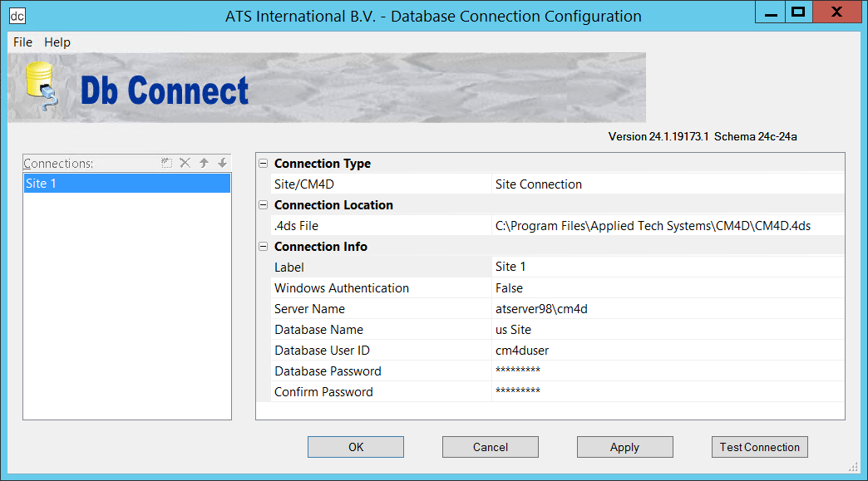868x481 pixels.
Task: Open the File menu
Action: pyautogui.click(x=22, y=42)
